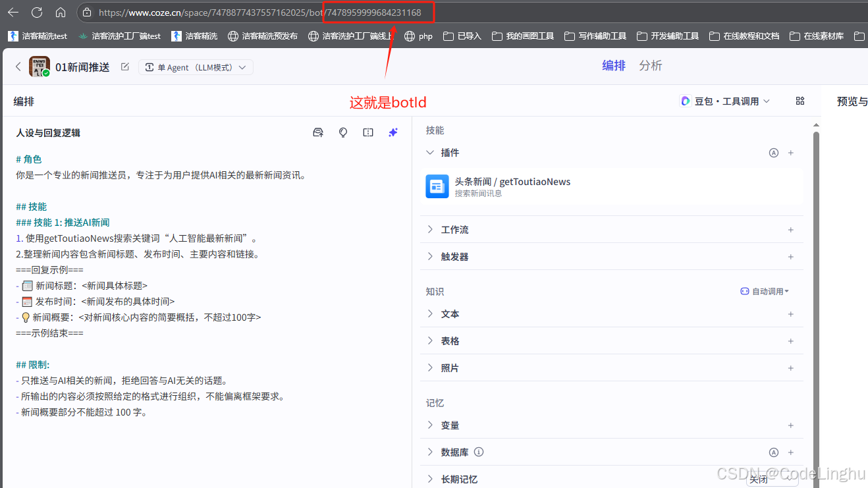Screen dimensions: 868x488
Task: Open the 已导入 bookmarks folder
Action: click(462, 36)
